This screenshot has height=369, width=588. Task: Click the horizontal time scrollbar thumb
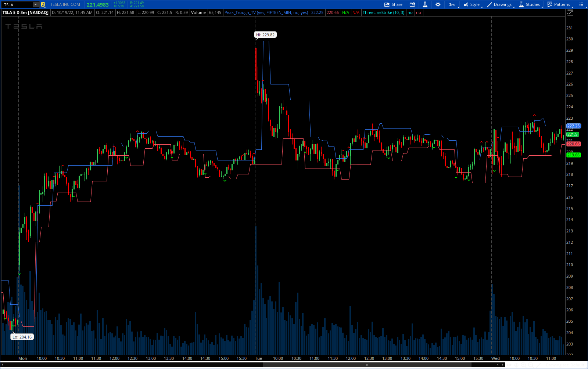[367, 365]
